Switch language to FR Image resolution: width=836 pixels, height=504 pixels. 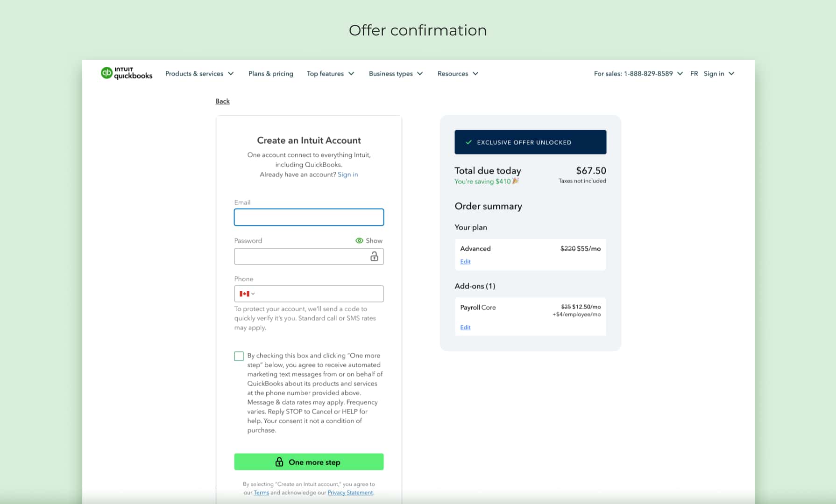[694, 74]
